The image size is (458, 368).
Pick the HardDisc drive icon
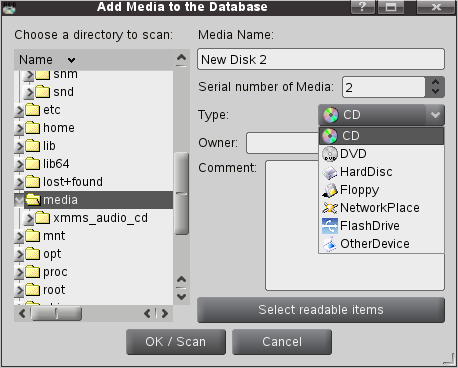pyautogui.click(x=330, y=172)
